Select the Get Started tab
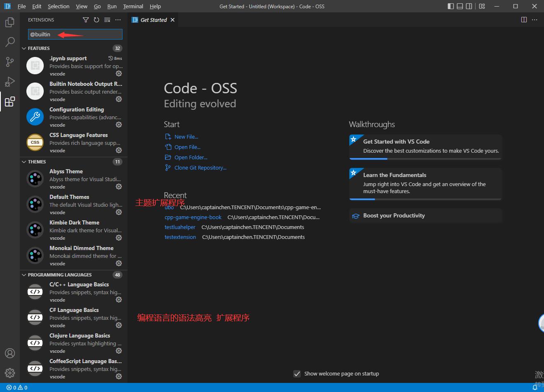Viewport: 544px width, 392px height. [153, 20]
